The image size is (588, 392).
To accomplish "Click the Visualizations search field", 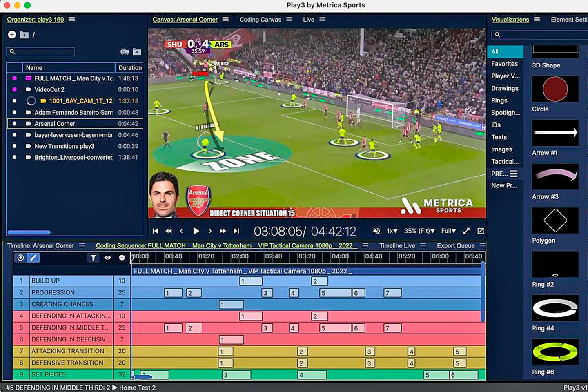I will [x=540, y=35].
